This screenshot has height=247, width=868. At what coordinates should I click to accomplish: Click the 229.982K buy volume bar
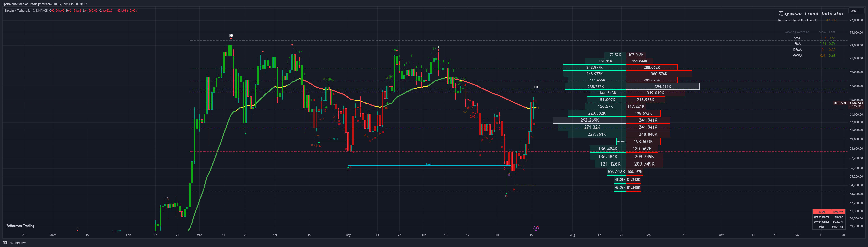597,113
